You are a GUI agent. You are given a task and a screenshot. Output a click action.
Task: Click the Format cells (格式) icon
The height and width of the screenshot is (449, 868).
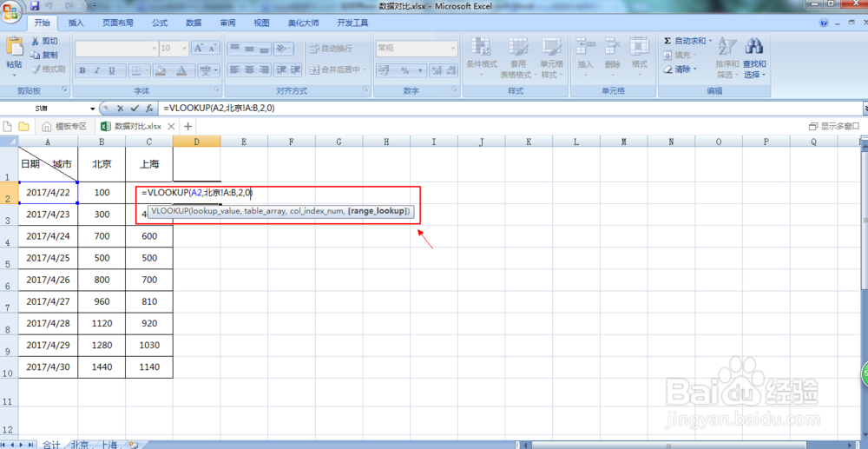click(x=640, y=45)
